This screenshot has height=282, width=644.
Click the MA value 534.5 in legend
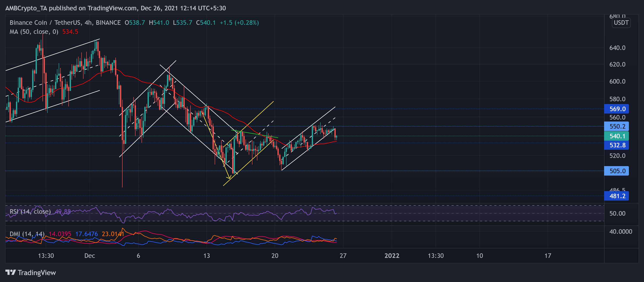(70, 32)
